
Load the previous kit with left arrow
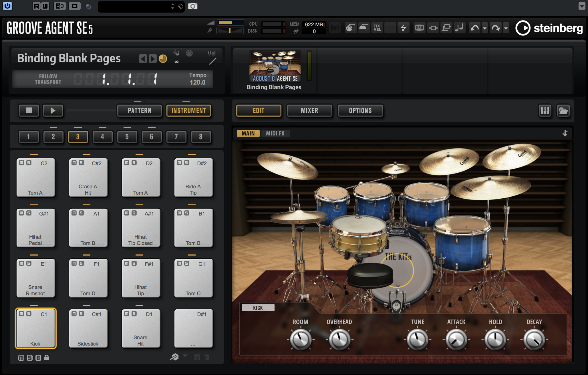(143, 59)
